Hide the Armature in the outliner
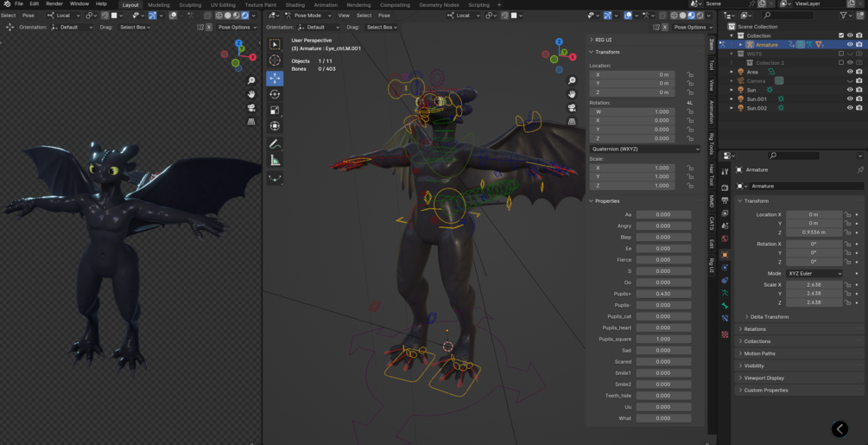The image size is (868, 445). 850,44
